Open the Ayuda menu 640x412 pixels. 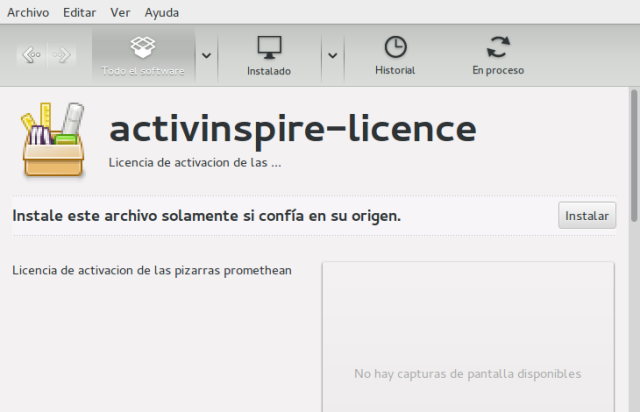(162, 13)
